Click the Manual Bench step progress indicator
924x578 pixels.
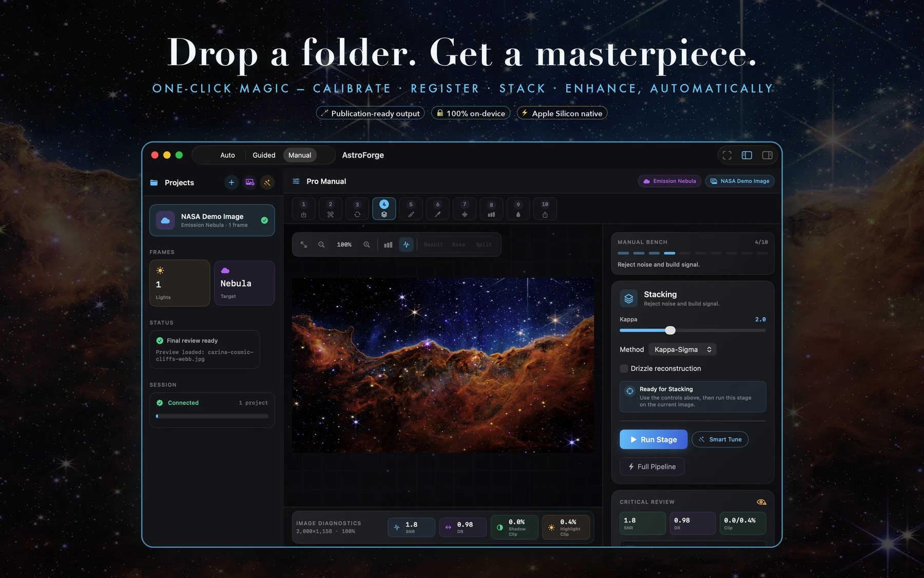click(692, 253)
